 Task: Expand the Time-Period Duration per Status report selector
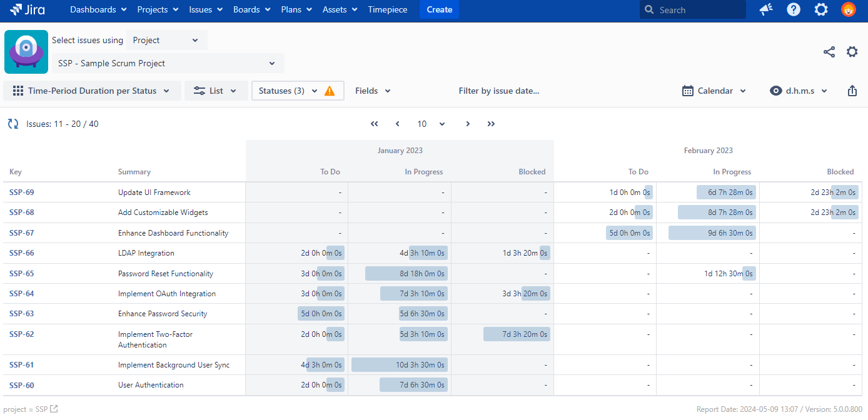(x=92, y=91)
